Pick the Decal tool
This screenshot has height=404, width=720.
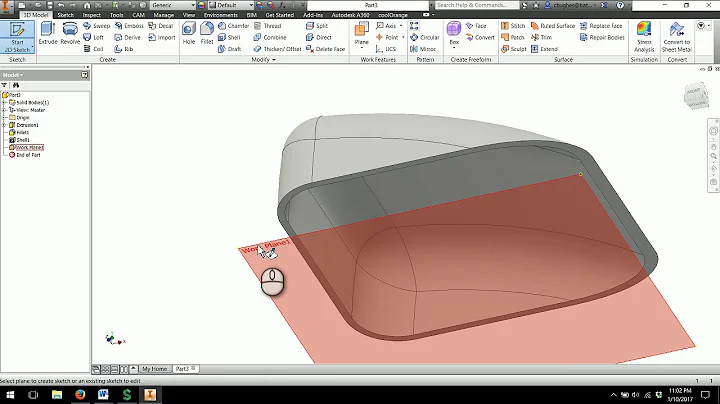click(x=161, y=26)
